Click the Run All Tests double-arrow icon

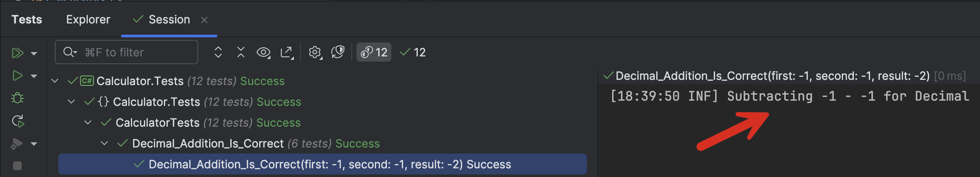(17, 53)
